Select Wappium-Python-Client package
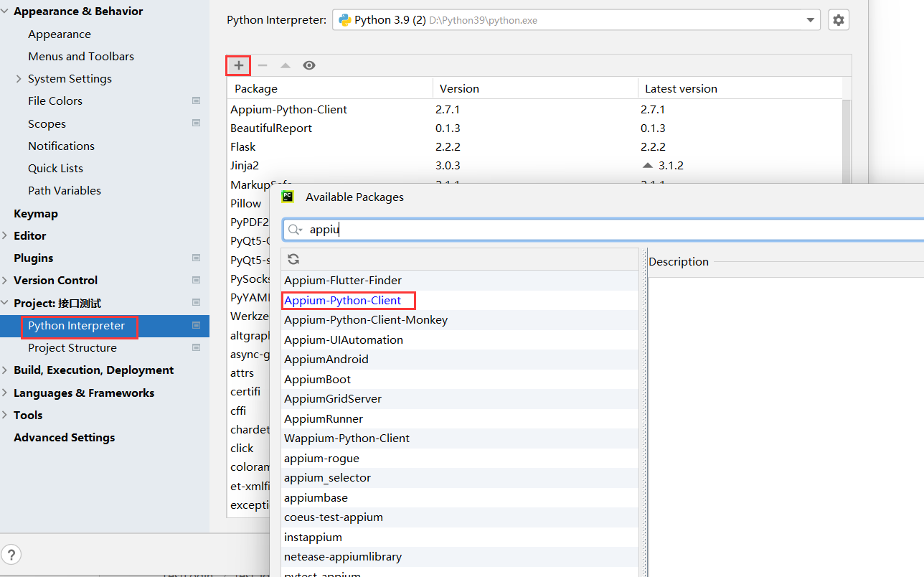Viewport: 924px width, 577px height. point(459,438)
